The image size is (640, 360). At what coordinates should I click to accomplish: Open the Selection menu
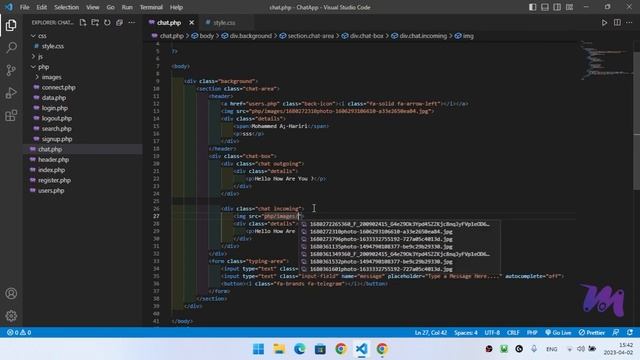67,7
